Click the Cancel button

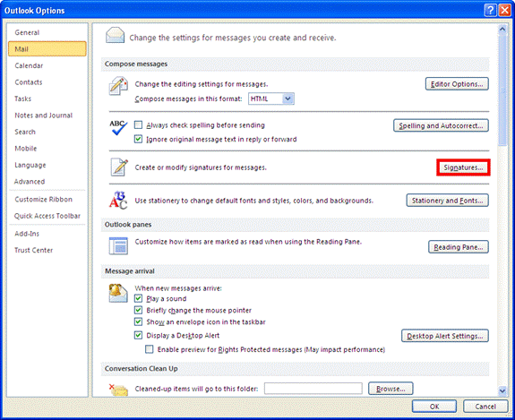click(x=485, y=407)
